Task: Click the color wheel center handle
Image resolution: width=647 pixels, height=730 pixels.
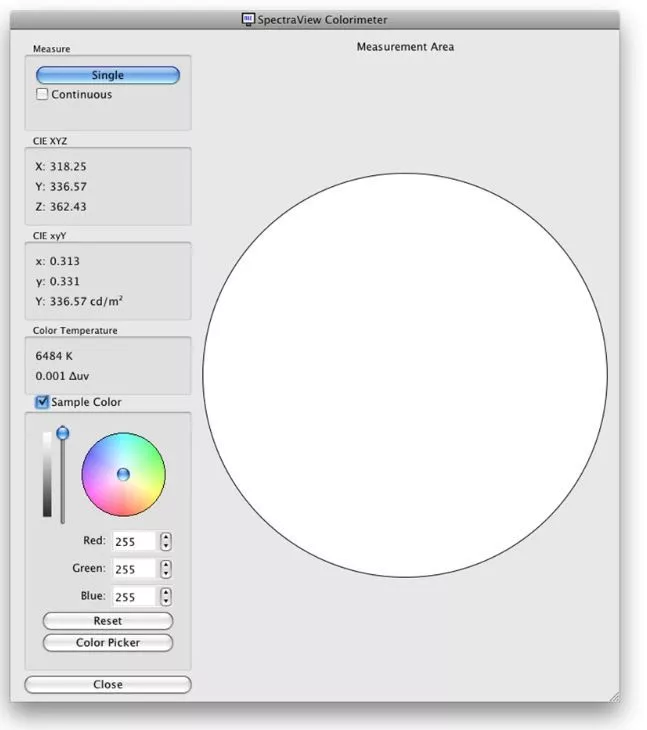Action: point(123,474)
